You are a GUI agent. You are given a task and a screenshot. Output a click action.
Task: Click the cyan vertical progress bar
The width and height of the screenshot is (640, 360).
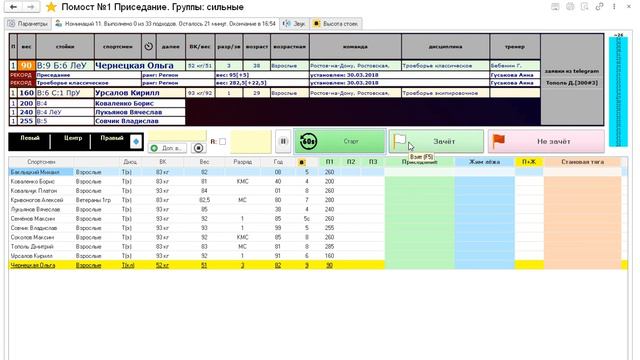pyautogui.click(x=618, y=92)
